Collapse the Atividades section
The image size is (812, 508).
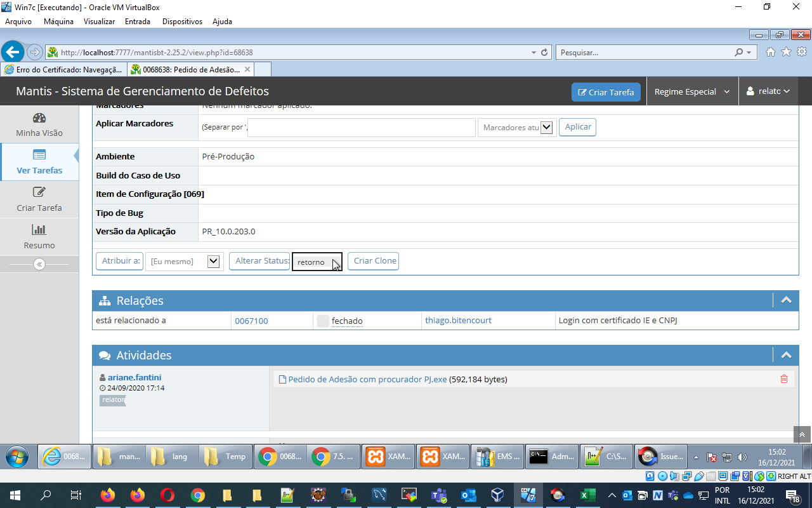pos(786,355)
